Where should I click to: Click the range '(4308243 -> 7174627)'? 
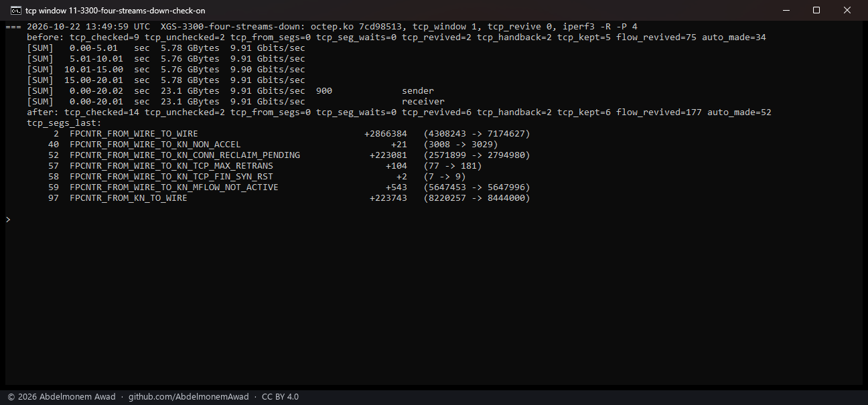(x=477, y=134)
